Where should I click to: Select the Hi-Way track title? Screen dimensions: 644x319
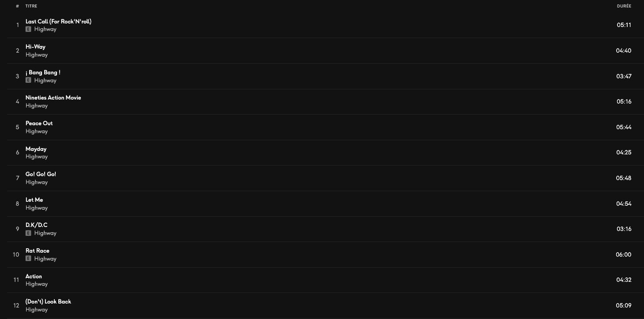pos(35,47)
